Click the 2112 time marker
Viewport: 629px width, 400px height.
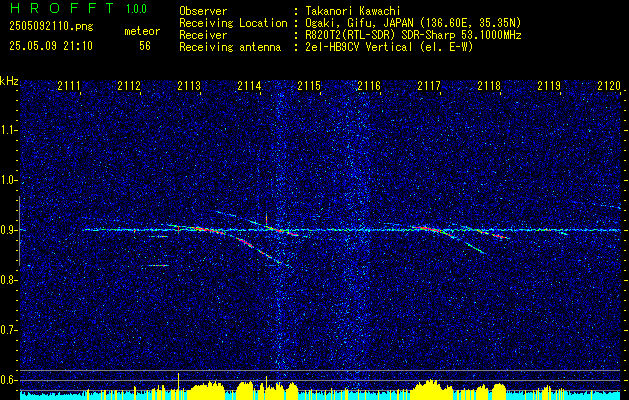click(129, 86)
